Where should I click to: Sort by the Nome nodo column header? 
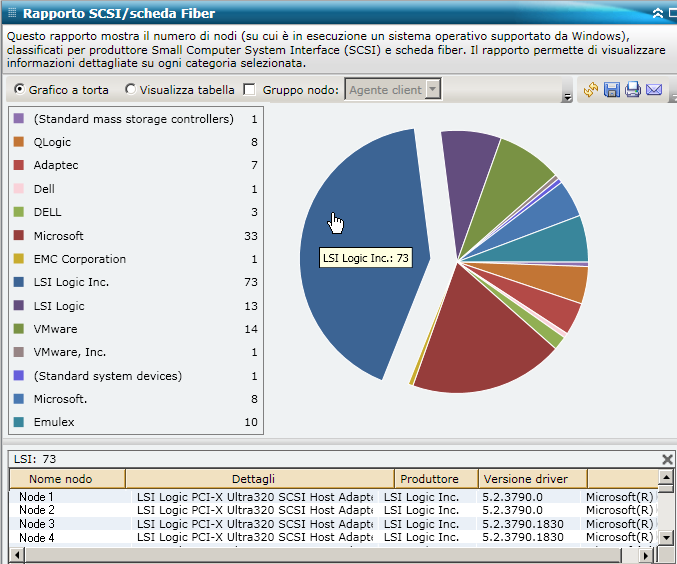[67, 479]
